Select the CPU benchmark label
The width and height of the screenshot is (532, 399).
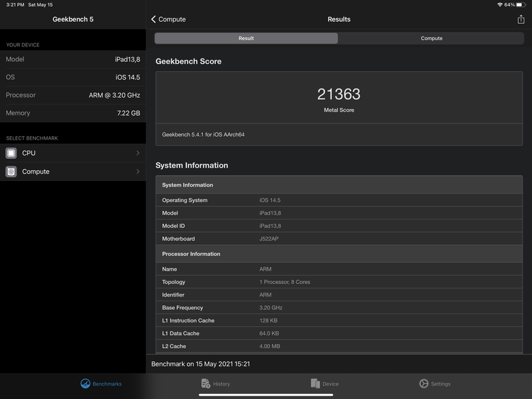coord(29,153)
